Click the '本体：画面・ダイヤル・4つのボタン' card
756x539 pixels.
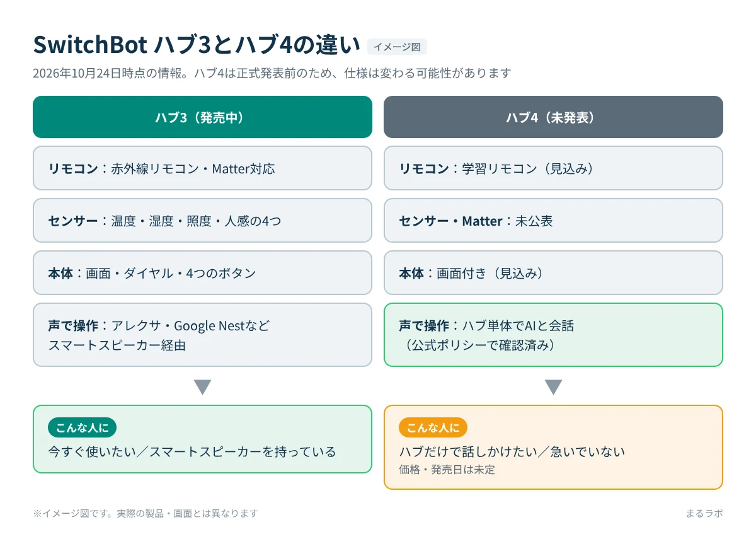click(202, 273)
